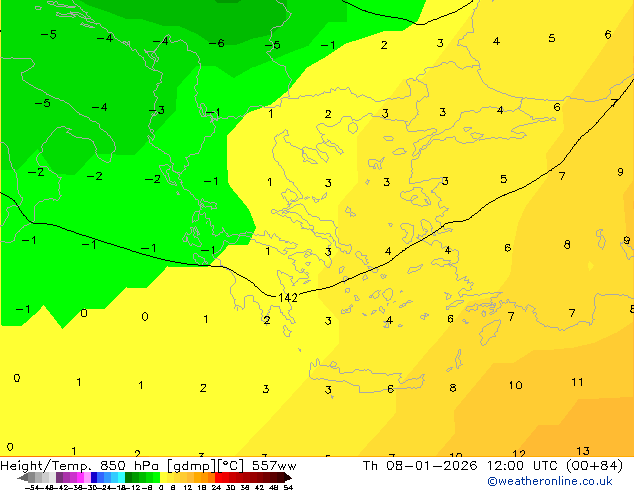Click the 142 height contour label

288,298
